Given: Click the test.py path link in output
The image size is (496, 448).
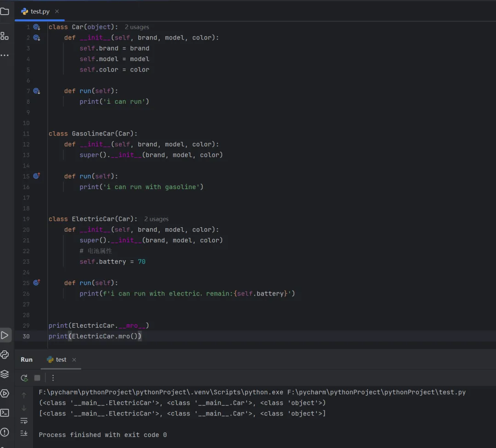Looking at the screenshot, I should coord(377,392).
